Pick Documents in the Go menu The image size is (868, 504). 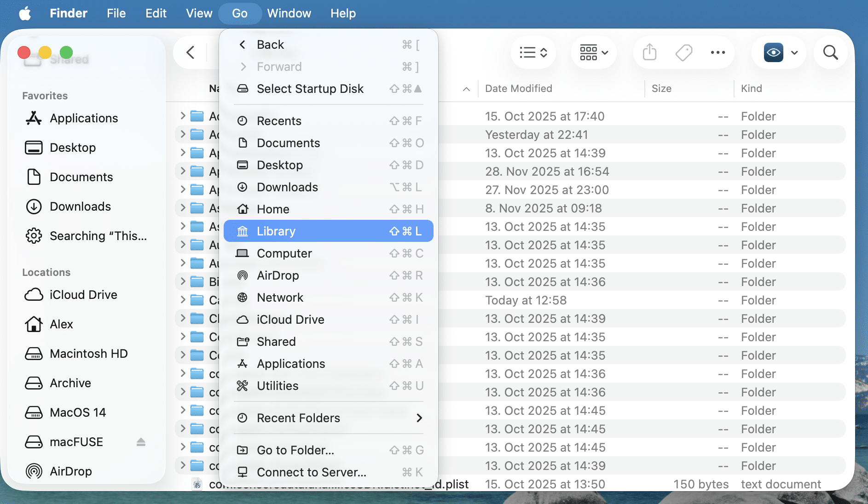click(x=328, y=143)
